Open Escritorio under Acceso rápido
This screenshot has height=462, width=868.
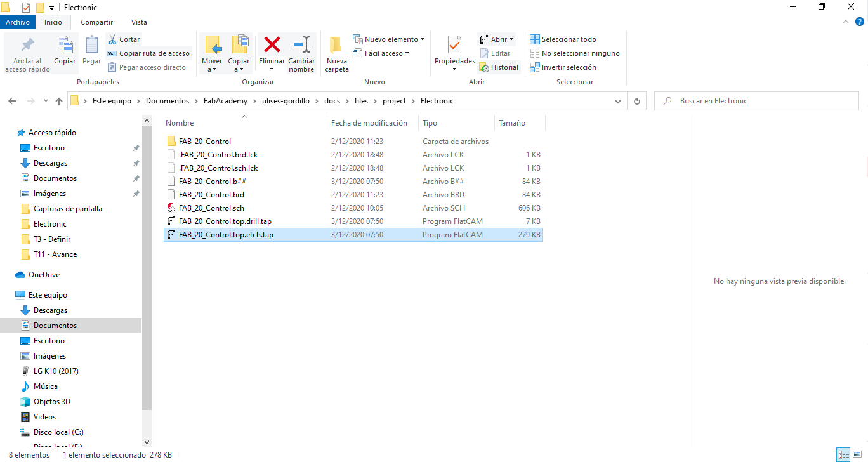[x=49, y=148]
